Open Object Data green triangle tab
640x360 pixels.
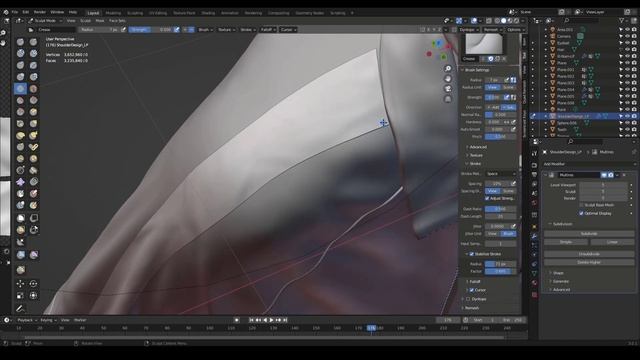click(x=534, y=273)
